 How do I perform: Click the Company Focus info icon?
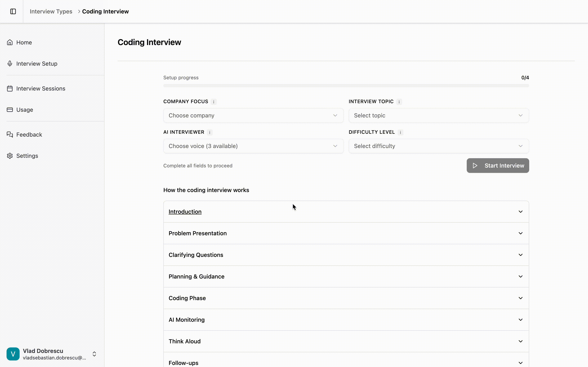214,102
